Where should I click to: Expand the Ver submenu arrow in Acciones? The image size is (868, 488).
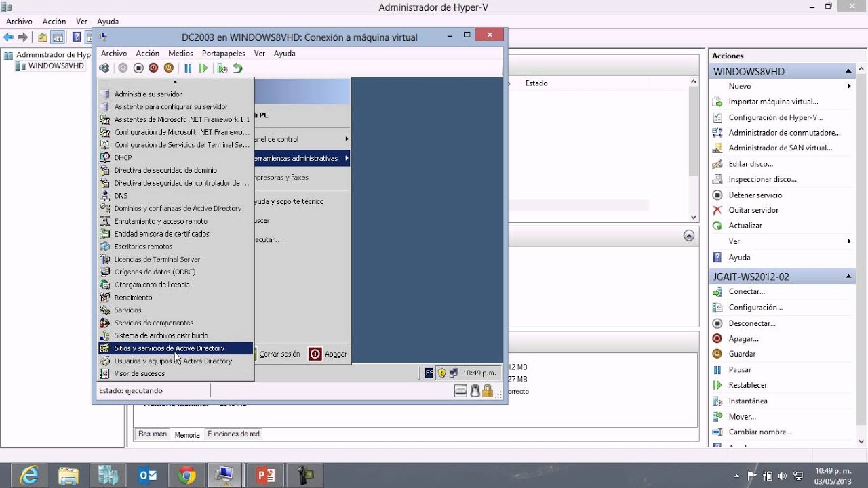pos(848,241)
